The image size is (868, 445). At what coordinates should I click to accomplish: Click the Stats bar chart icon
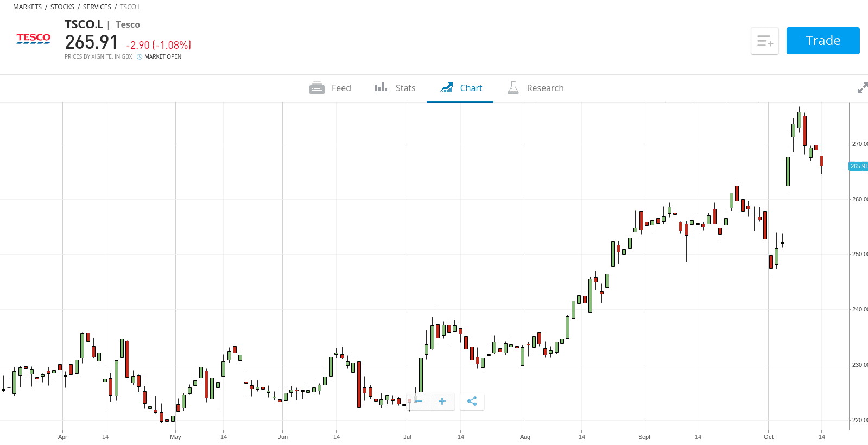[381, 87]
